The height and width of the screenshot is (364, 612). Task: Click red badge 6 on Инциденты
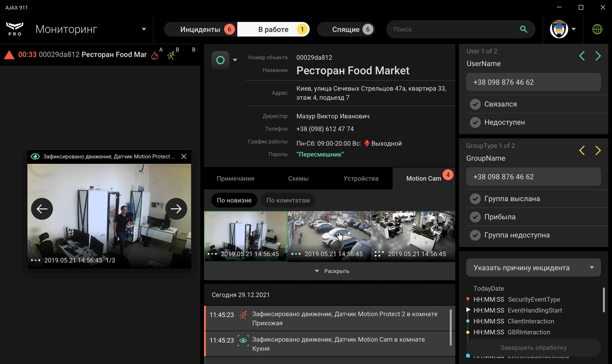[x=229, y=30]
